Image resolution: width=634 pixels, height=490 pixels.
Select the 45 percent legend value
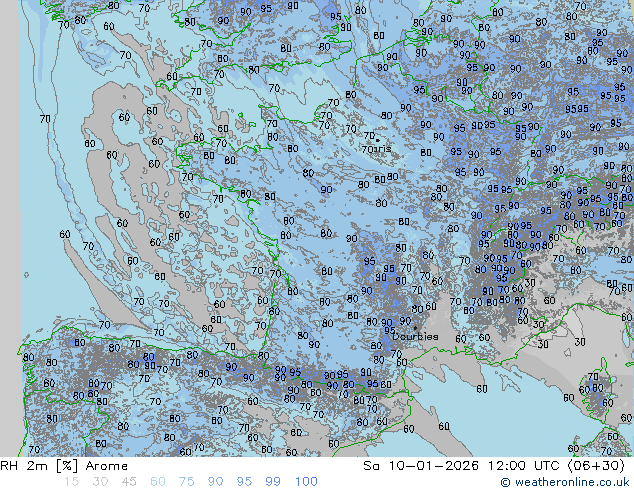click(x=129, y=482)
